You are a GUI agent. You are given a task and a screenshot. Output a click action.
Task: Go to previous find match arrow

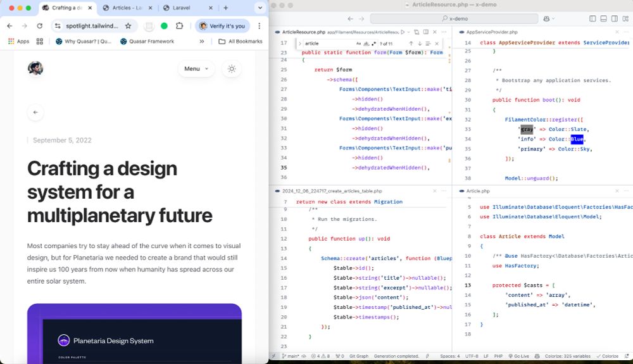coord(411,43)
